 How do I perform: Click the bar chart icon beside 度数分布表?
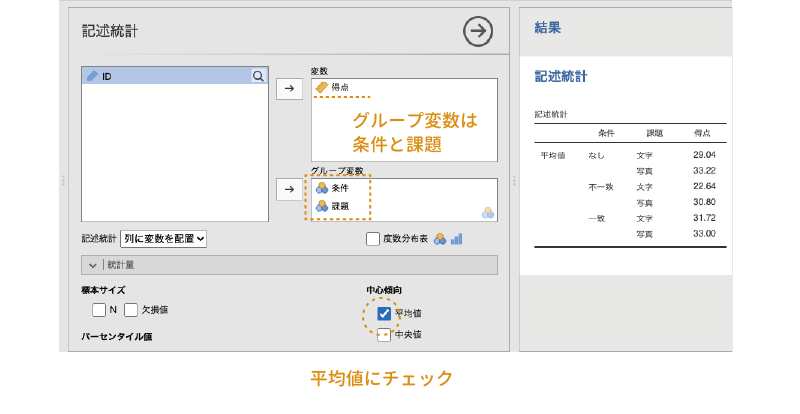[x=456, y=239]
